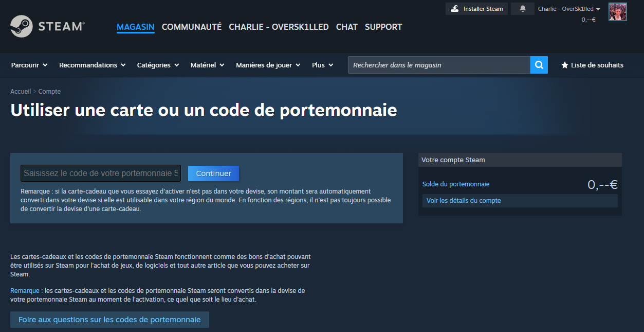Click the magnifier search button
Viewport: 644px width, 332px height.
[x=539, y=65]
